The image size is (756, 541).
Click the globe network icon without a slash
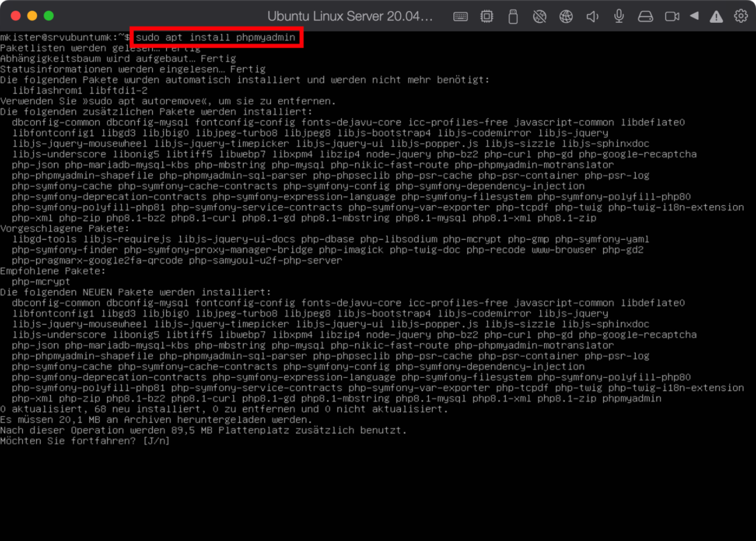pos(566,16)
